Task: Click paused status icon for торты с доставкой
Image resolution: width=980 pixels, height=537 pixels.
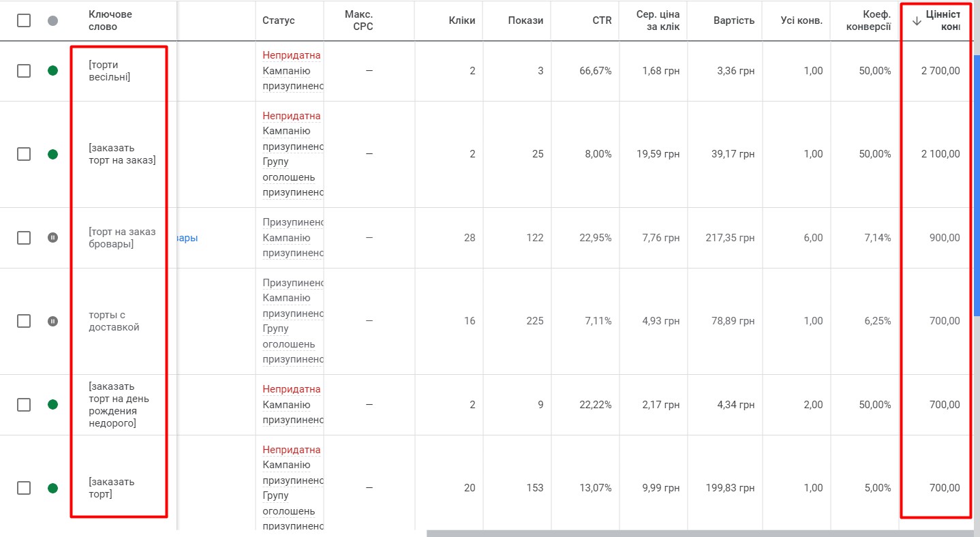Action: pyautogui.click(x=53, y=321)
